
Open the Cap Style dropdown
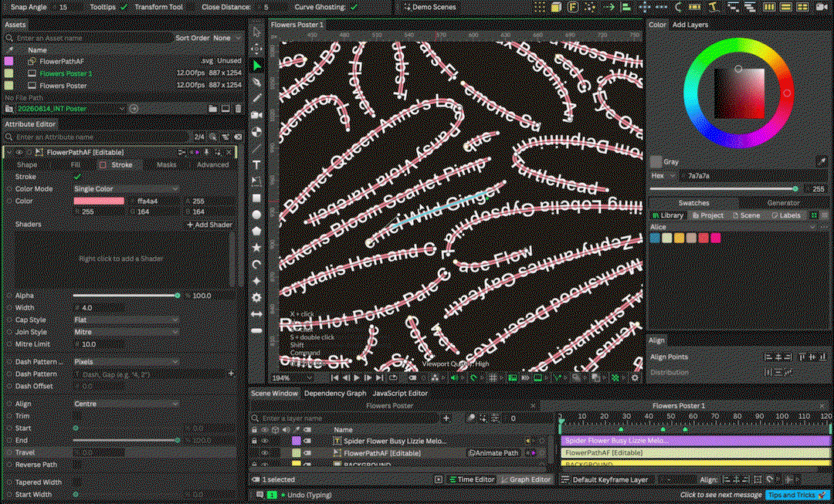point(126,320)
